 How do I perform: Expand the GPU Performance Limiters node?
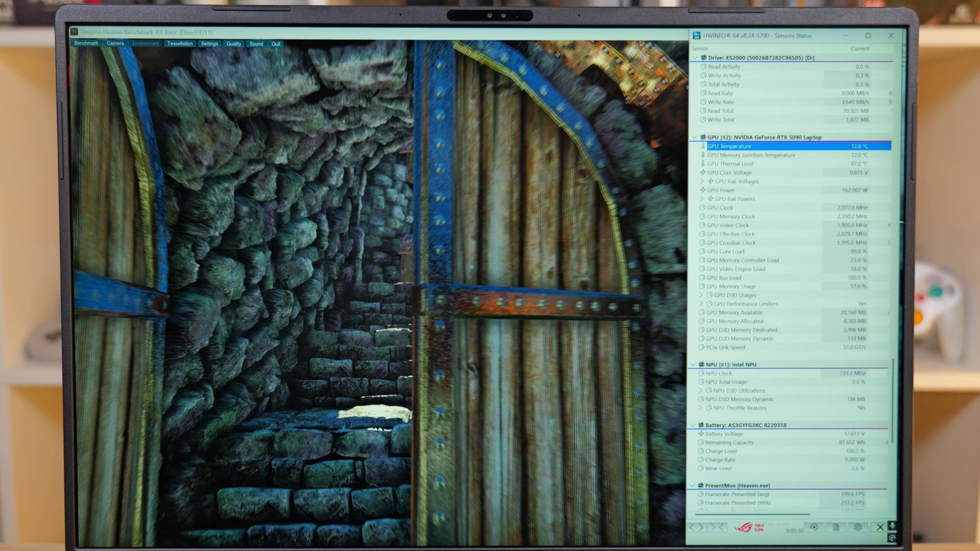pyautogui.click(x=701, y=304)
